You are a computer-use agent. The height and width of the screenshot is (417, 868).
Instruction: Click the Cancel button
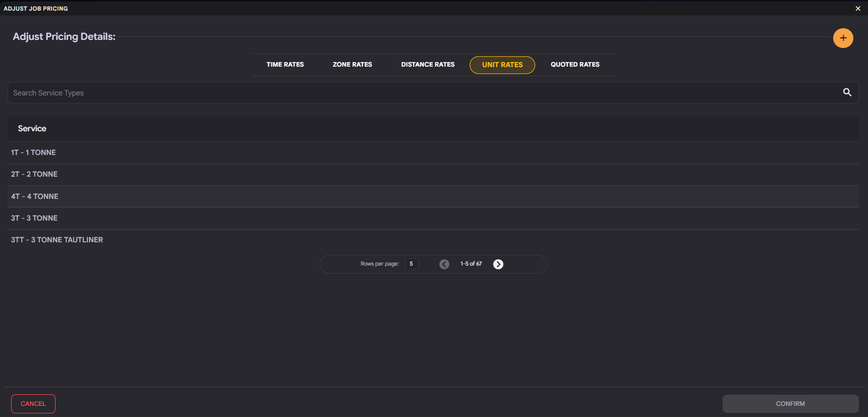coord(33,404)
